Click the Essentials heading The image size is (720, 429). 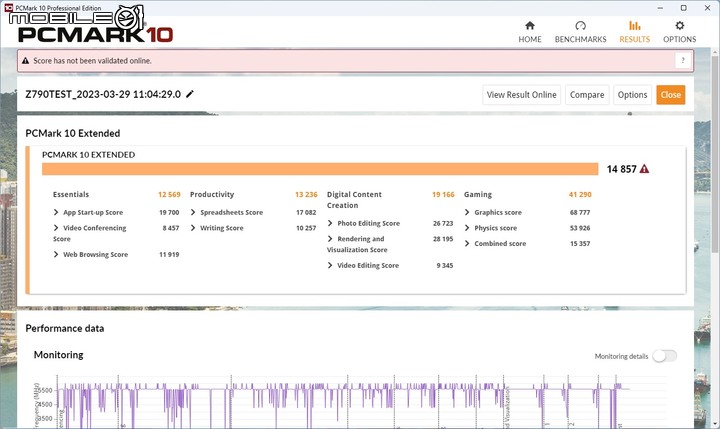coord(71,195)
